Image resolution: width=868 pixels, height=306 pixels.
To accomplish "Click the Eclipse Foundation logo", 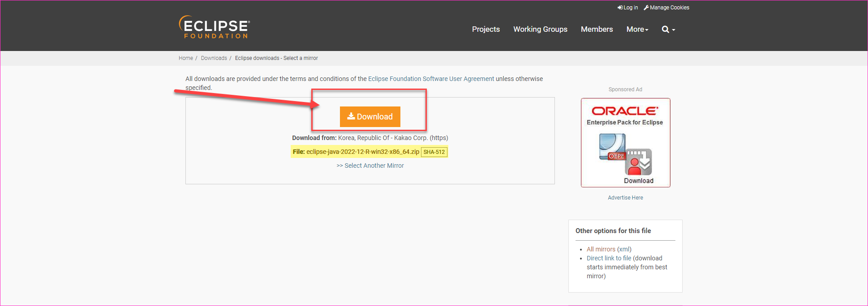I will point(214,27).
